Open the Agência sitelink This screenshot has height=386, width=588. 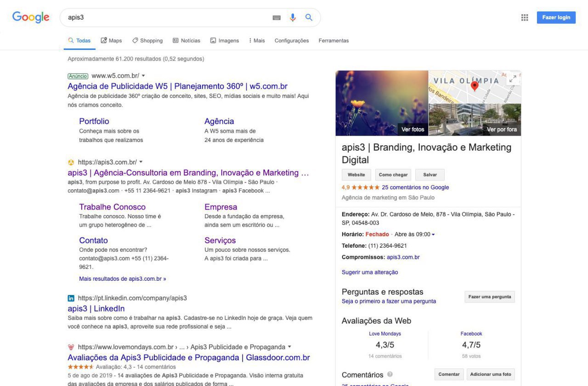coord(219,121)
